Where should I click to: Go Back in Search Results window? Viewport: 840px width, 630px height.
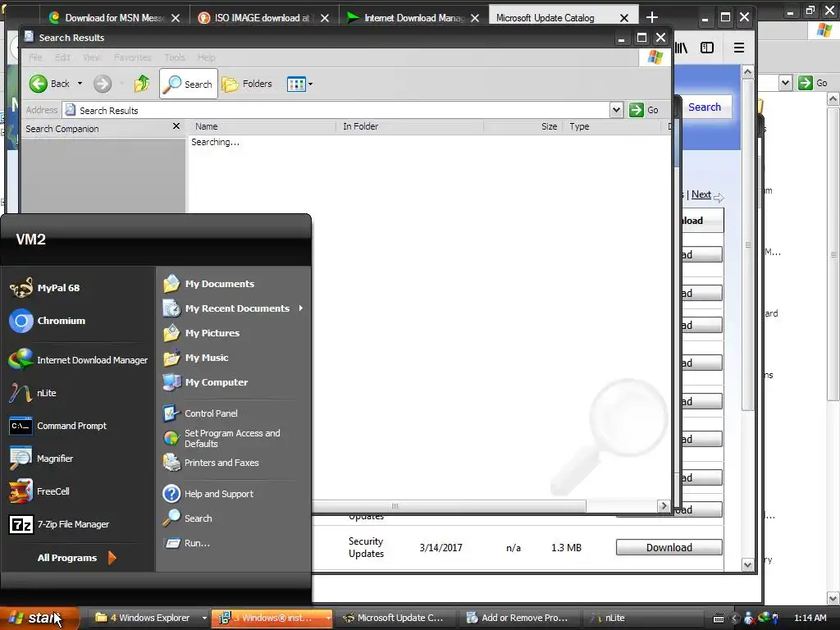click(49, 84)
